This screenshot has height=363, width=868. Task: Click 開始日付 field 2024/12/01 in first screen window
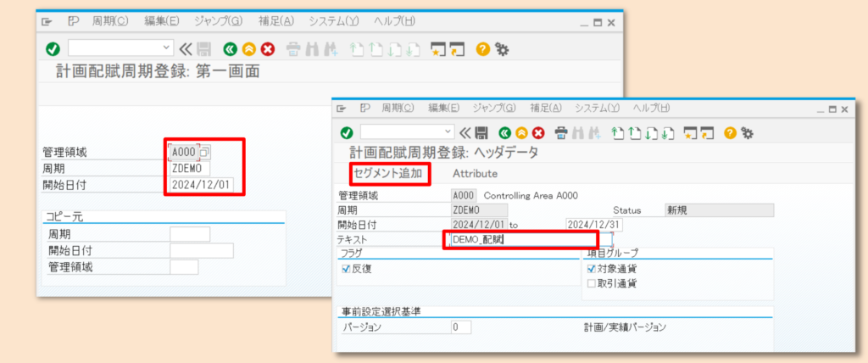202,185
